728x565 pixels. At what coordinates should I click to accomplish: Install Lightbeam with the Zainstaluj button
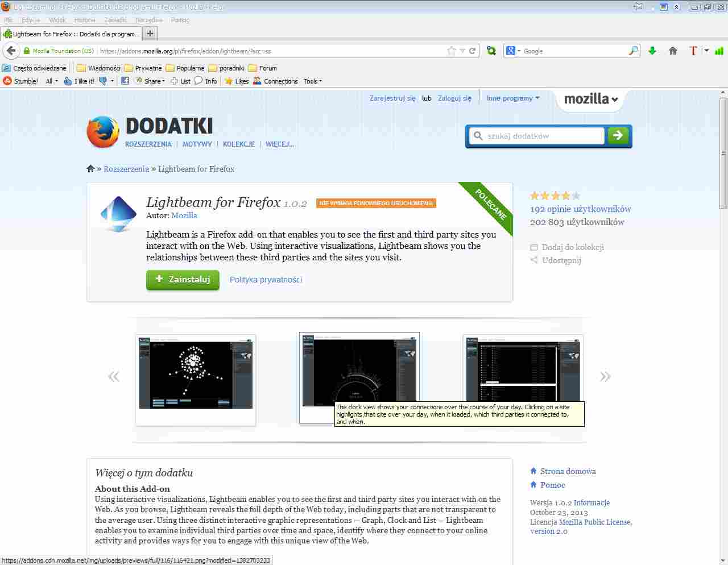pyautogui.click(x=183, y=280)
